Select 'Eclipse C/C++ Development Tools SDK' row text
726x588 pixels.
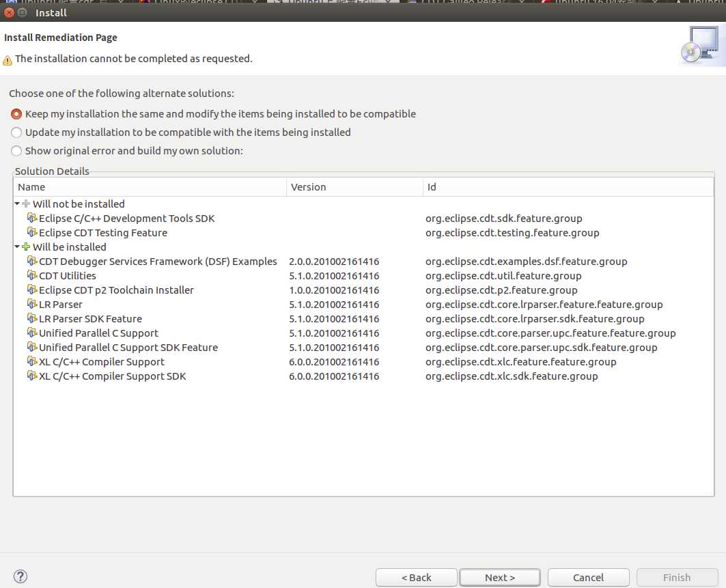pos(127,218)
